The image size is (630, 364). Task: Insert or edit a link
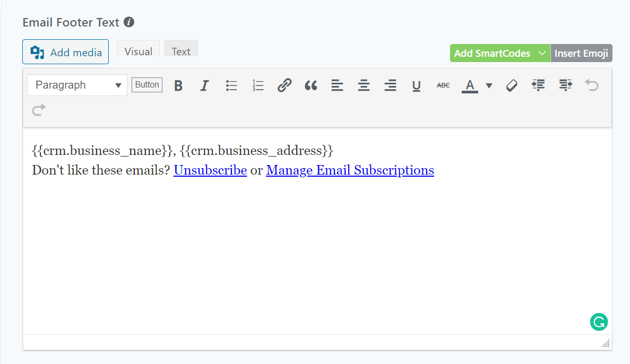(x=284, y=85)
